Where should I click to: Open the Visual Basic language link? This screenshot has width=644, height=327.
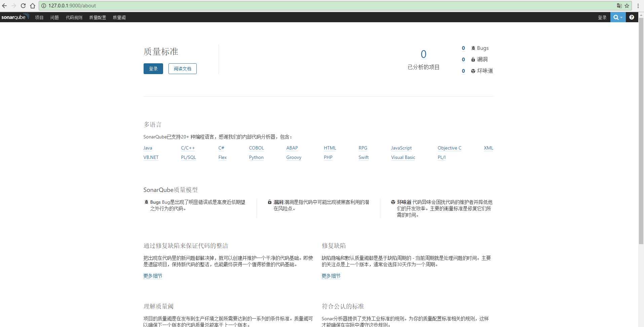[x=403, y=157]
